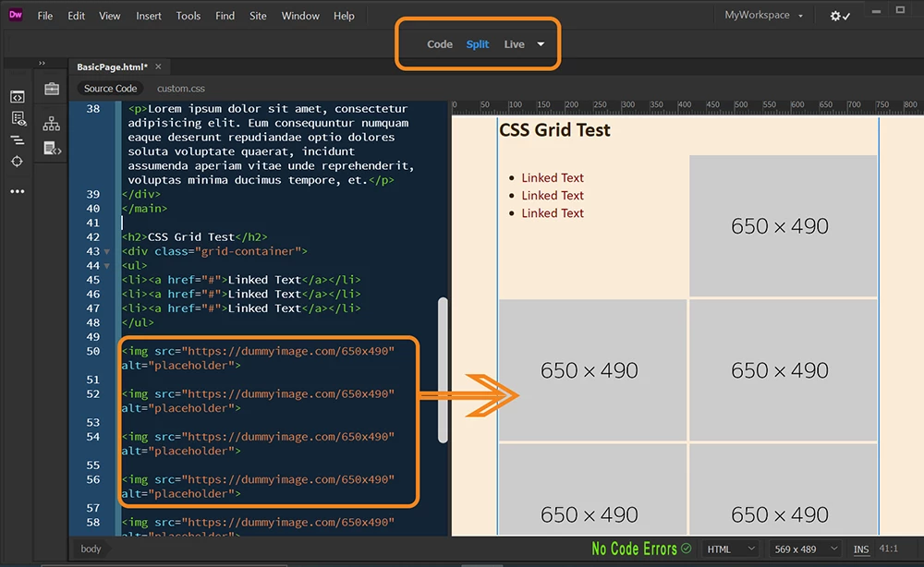Click the Format Source Code lines icon
The height and width of the screenshot is (567, 924).
click(x=17, y=140)
